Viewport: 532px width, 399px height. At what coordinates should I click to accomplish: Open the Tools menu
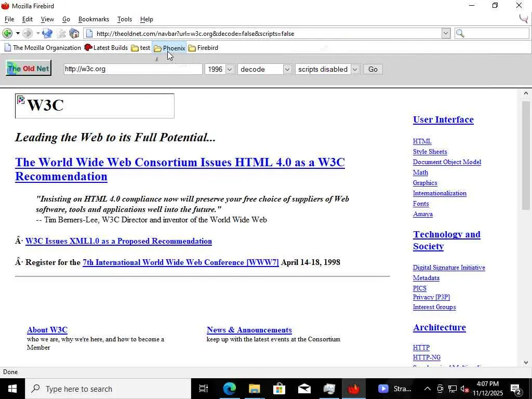pos(125,19)
